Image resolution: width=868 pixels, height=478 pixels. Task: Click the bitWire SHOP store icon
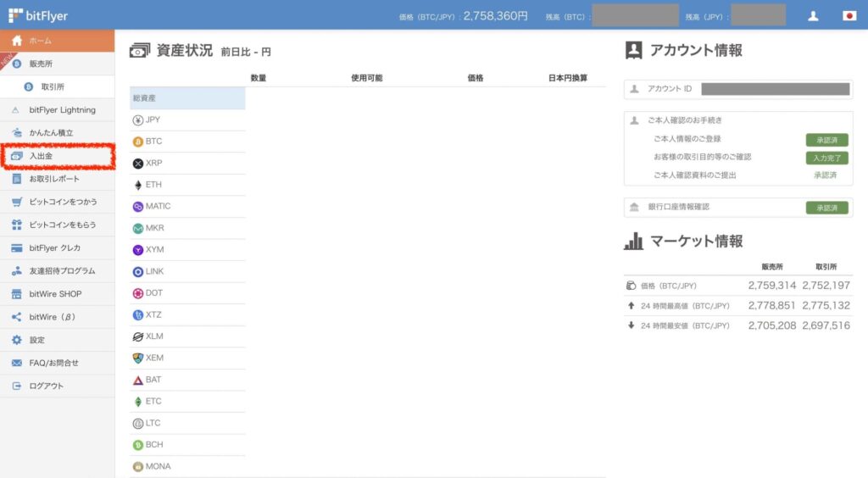click(x=17, y=294)
